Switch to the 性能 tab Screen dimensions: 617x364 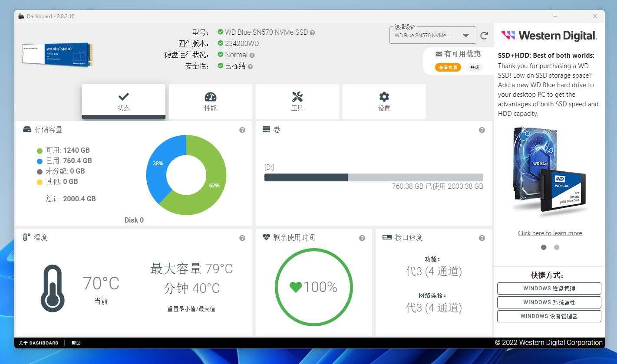click(x=211, y=102)
